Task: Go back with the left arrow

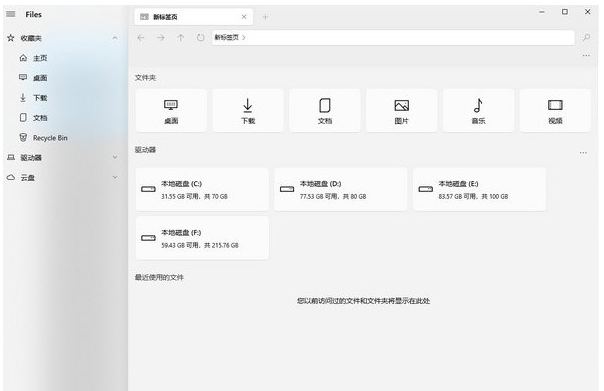Action: [x=141, y=37]
